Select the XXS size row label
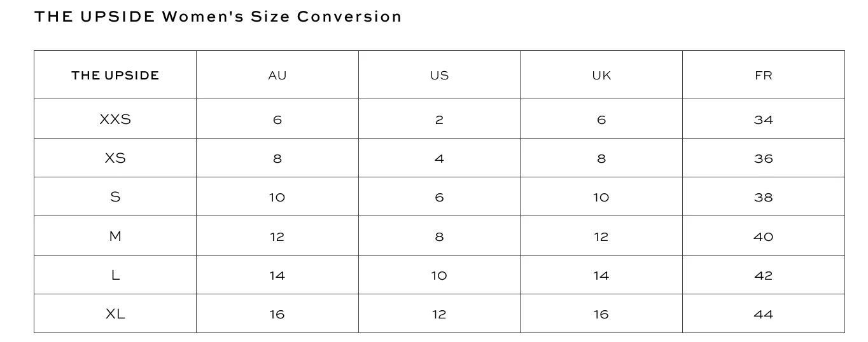Image resolution: width=868 pixels, height=342 pixels. (x=115, y=119)
